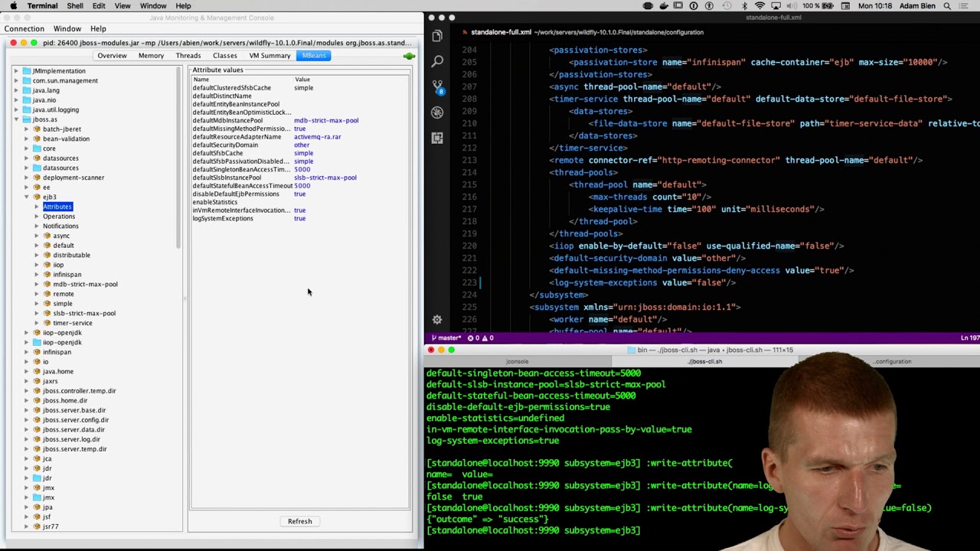Switch to the VM Summary tab

tap(269, 56)
